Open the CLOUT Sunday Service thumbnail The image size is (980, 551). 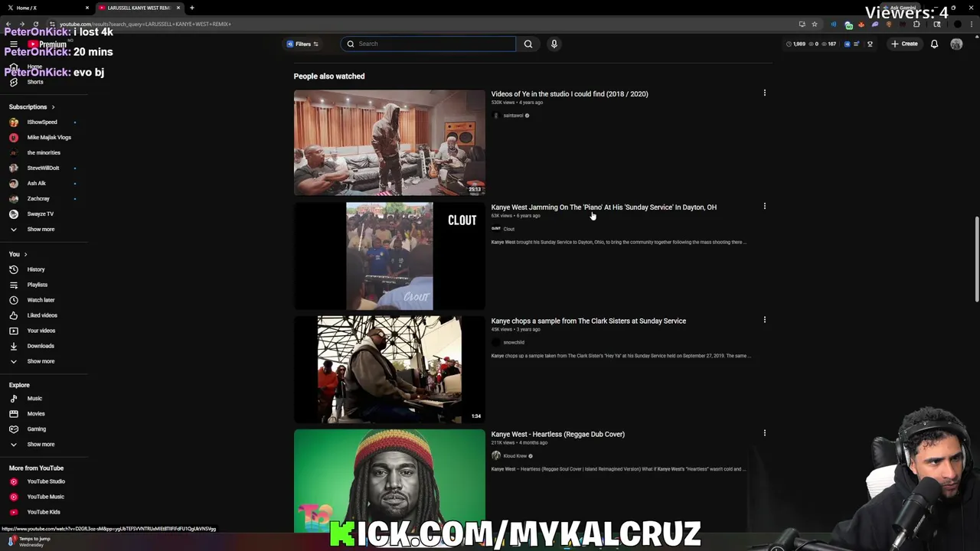[x=389, y=256]
